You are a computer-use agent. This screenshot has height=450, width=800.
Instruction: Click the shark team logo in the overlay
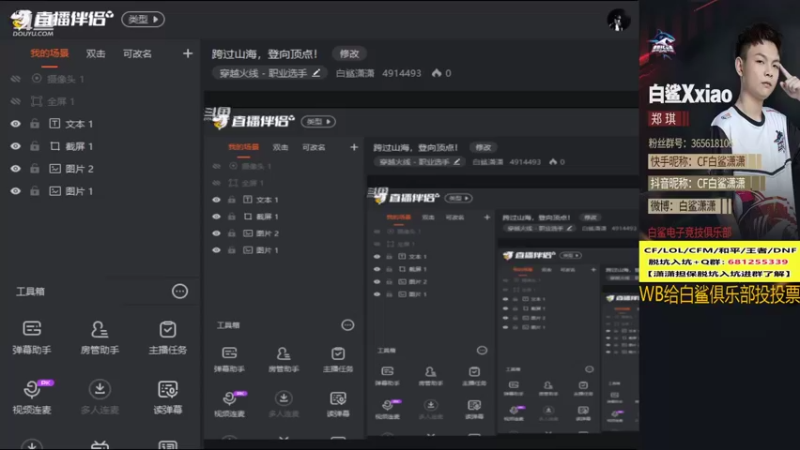(662, 44)
